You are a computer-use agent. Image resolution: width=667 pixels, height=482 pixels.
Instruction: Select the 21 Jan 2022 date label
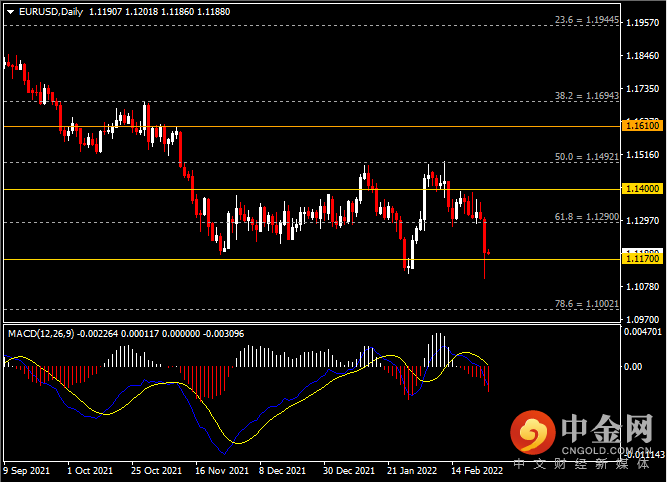tap(412, 471)
